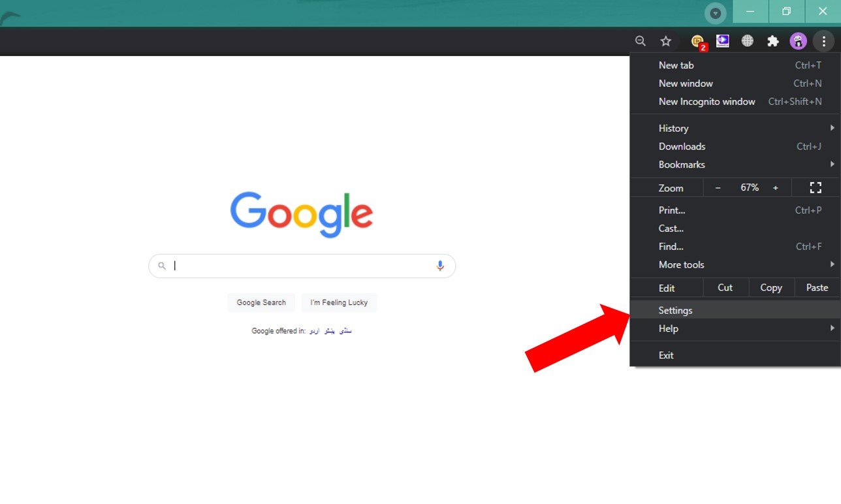Click the first language link after offered in
This screenshot has height=504, width=841.
[x=314, y=331]
